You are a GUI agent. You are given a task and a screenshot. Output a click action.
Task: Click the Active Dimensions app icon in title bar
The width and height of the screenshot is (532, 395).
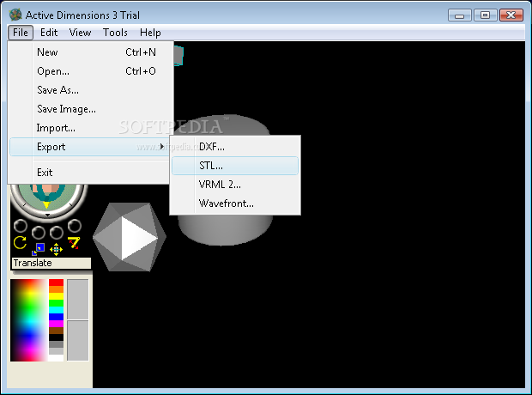click(x=15, y=15)
